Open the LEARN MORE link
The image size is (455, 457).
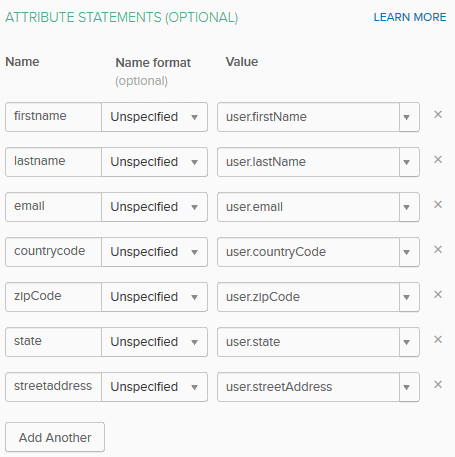(410, 17)
